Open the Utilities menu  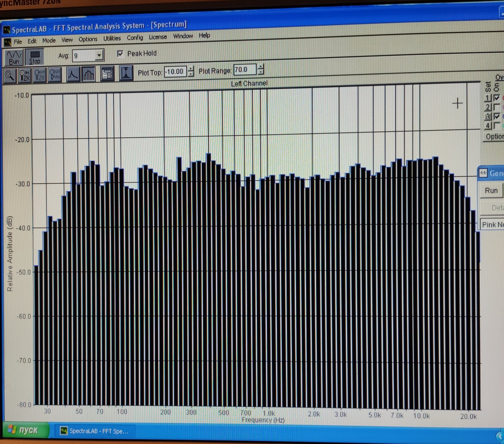(x=112, y=39)
